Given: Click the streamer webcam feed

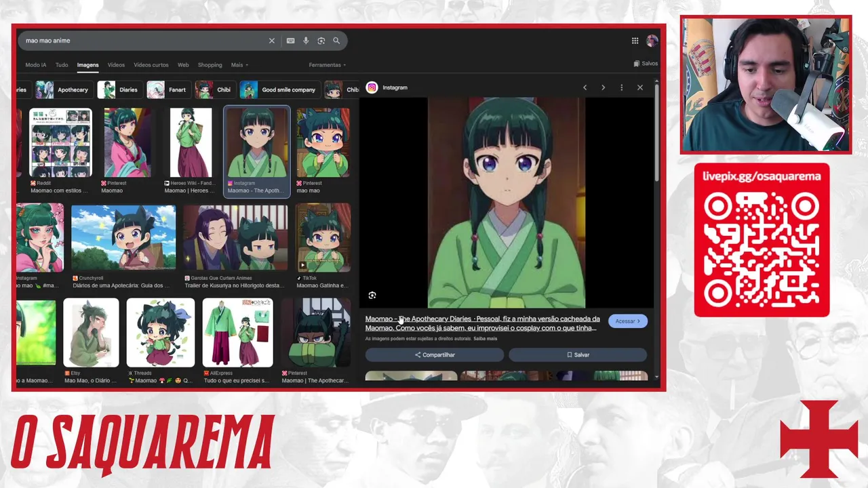Looking at the screenshot, I should 766,85.
